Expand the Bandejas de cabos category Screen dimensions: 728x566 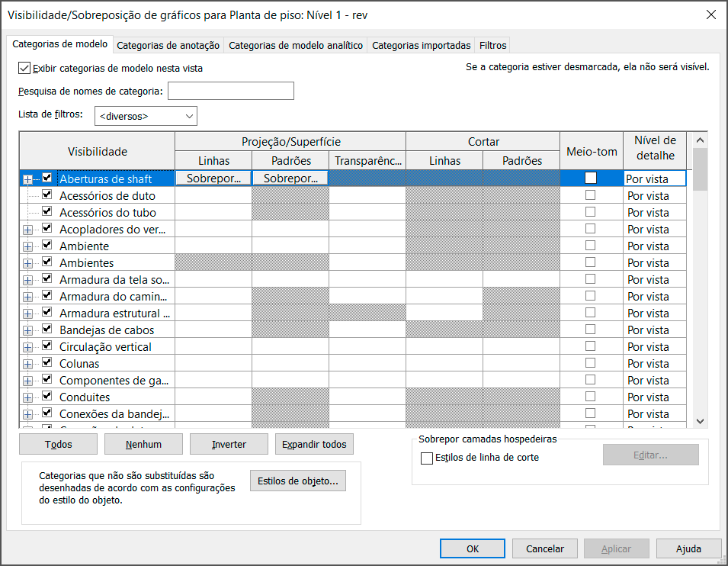click(28, 330)
